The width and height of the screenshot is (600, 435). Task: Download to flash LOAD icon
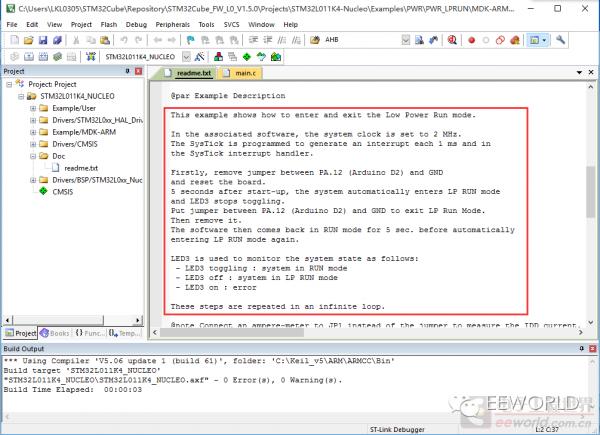(x=91, y=57)
